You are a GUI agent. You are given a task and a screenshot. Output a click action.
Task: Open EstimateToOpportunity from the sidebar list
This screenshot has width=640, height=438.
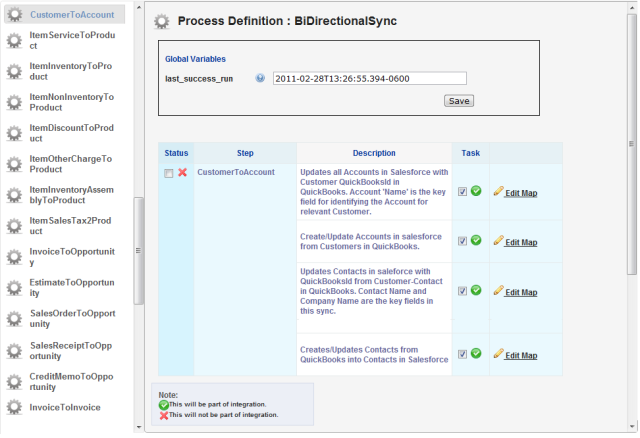[x=70, y=288]
